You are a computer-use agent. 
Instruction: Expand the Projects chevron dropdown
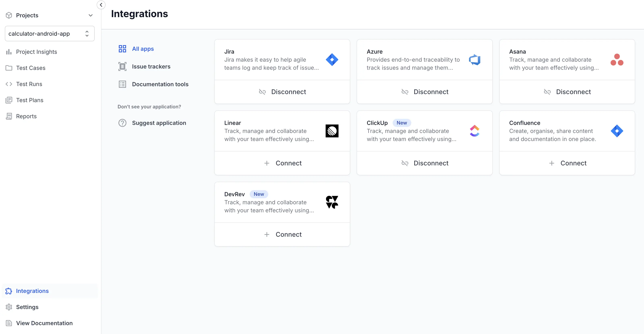coord(90,15)
